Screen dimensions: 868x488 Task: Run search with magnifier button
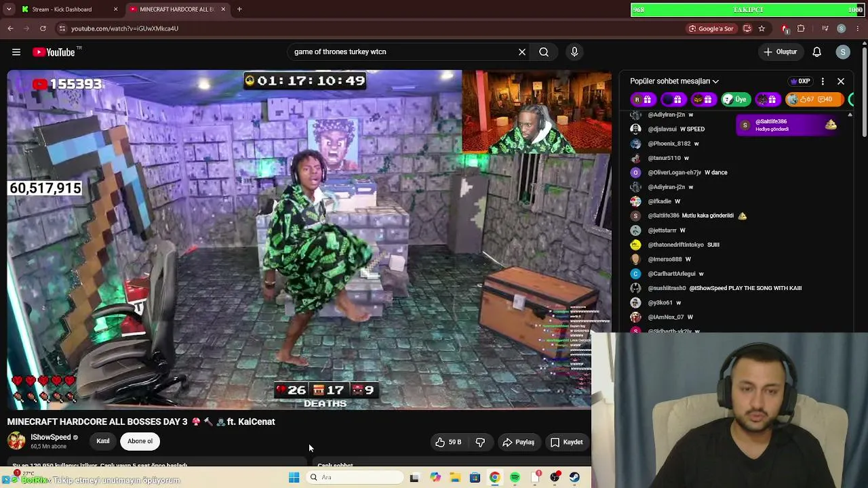[544, 52]
